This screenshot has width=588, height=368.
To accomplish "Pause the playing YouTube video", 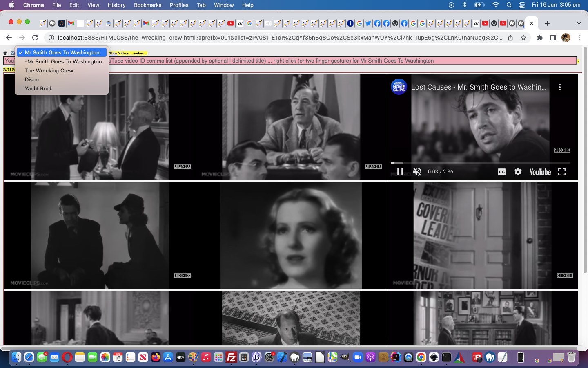I will coord(400,172).
